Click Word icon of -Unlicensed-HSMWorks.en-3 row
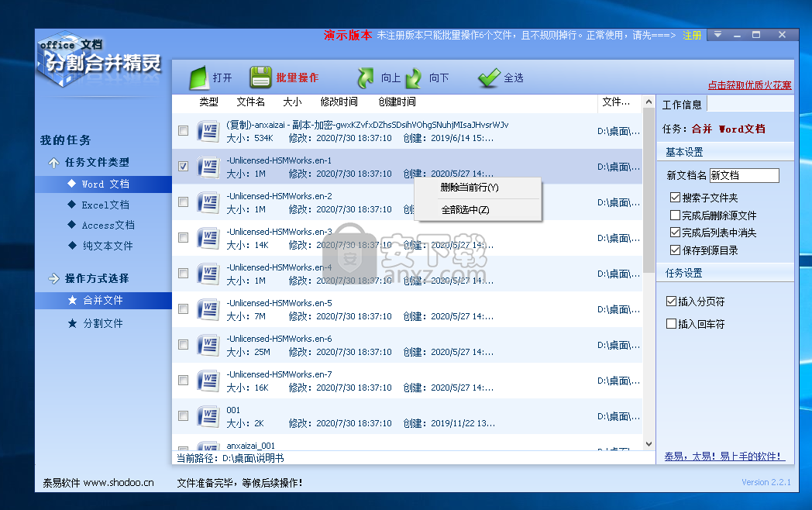 tap(208, 239)
